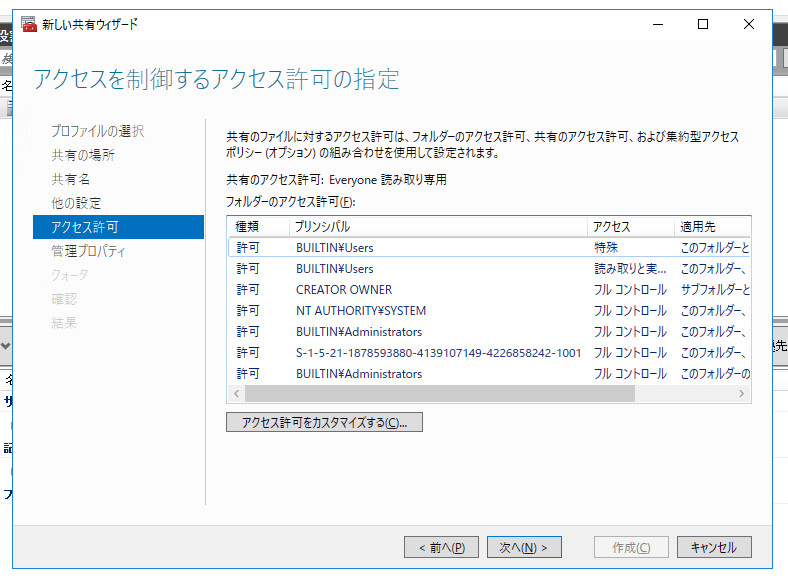This screenshot has width=788, height=582.
Task: Maximize the New Share Wizard window
Action: pos(703,24)
